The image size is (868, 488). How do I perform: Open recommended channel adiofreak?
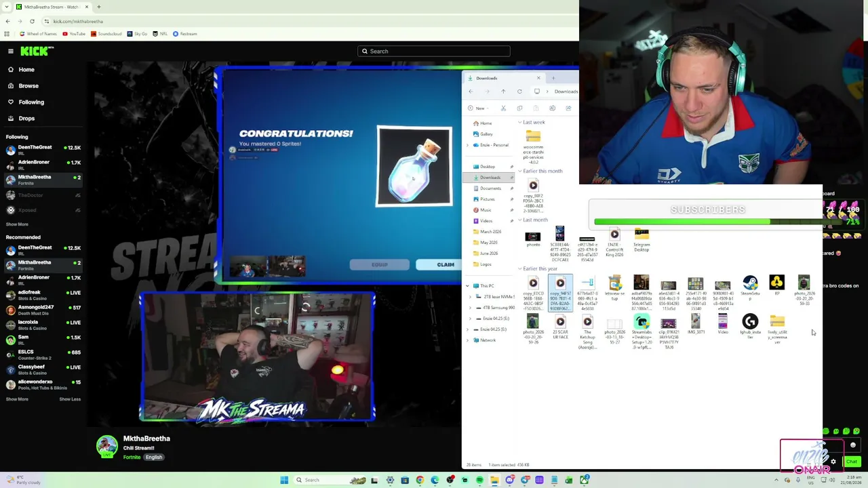[42, 295]
